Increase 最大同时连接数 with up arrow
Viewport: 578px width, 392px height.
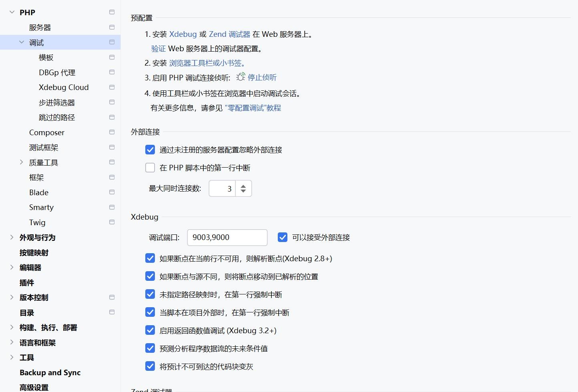pyautogui.click(x=243, y=186)
